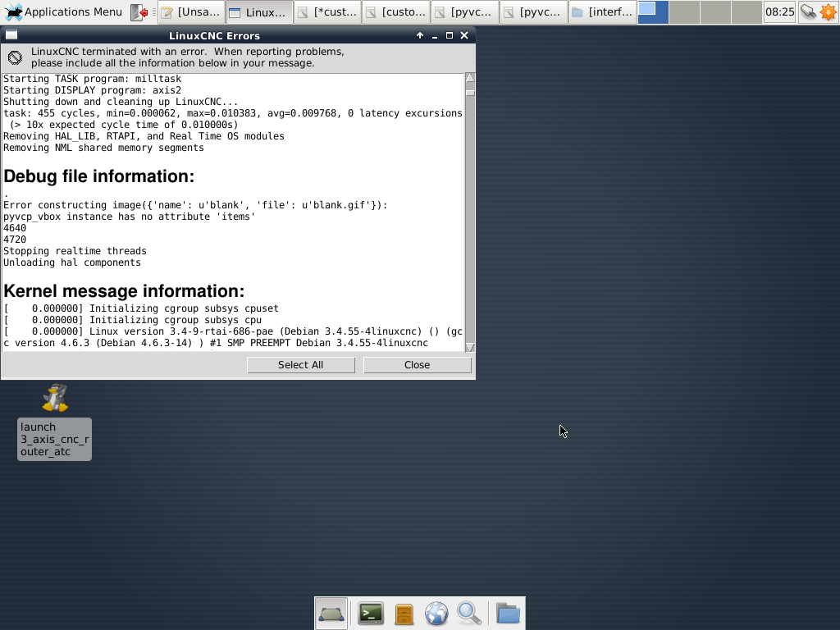Open the LinuxCNC Errors window menu icon
Screen dimensions: 840x630
[11, 35]
